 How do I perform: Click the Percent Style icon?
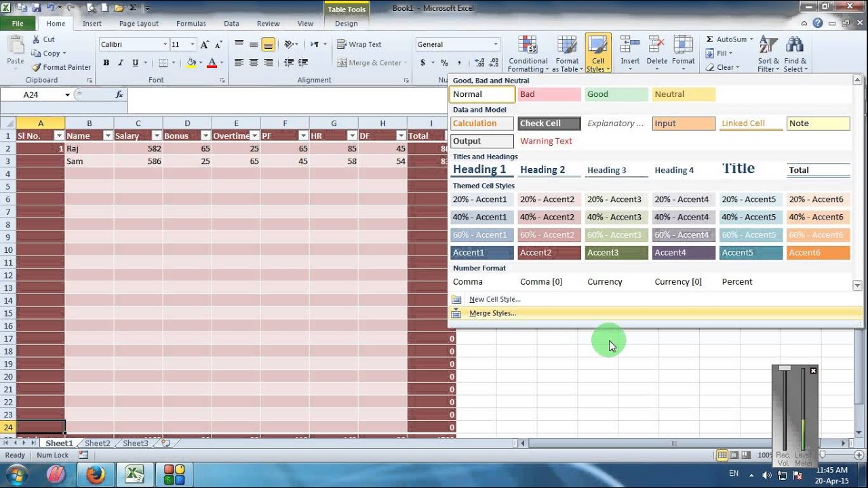444,63
